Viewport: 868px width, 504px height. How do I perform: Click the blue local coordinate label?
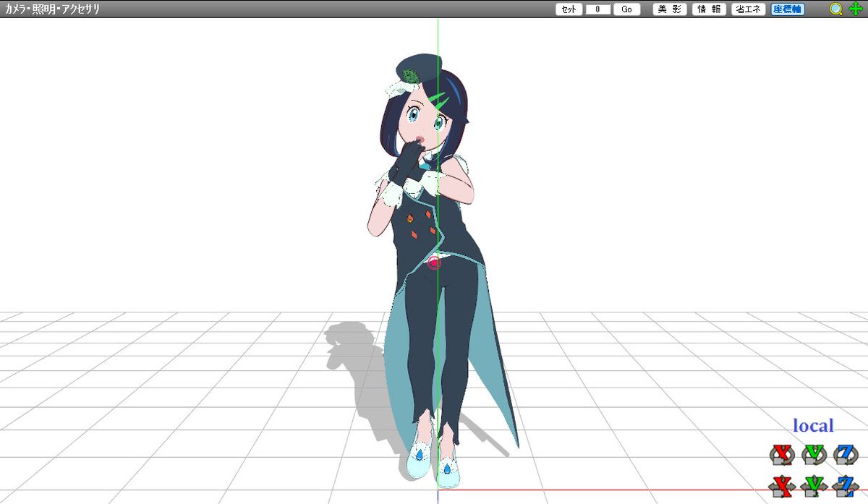coord(813,426)
